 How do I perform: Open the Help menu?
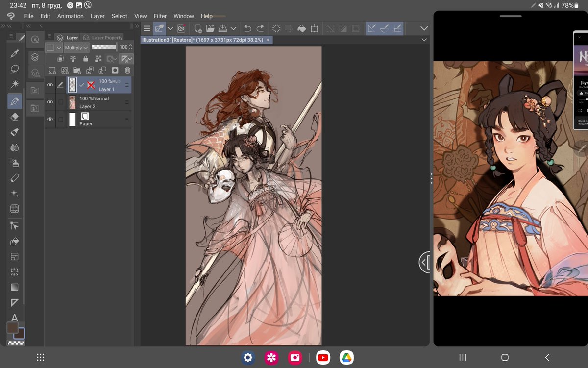coord(207,16)
